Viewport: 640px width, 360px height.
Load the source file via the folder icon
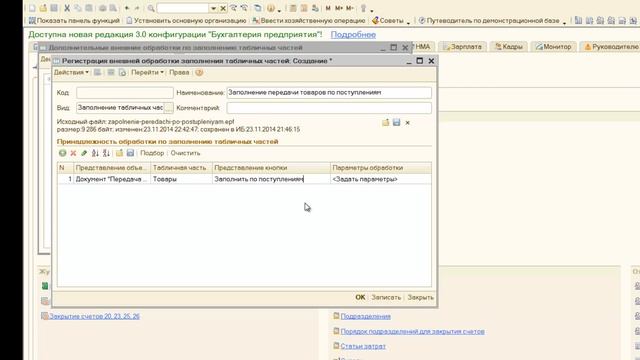(386, 122)
